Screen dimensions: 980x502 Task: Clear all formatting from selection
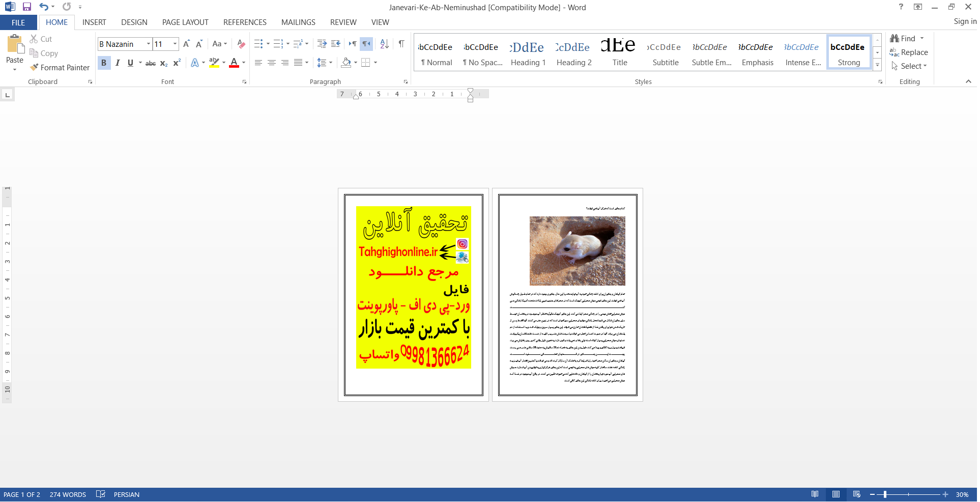241,44
